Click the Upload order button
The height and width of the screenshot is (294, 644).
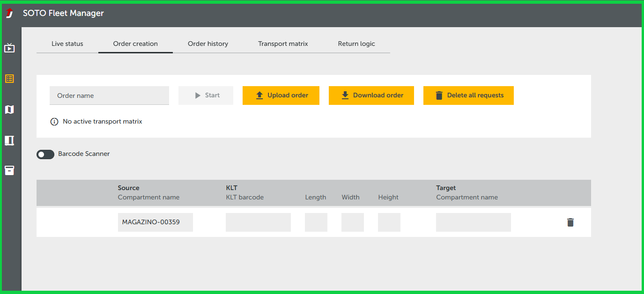click(281, 96)
